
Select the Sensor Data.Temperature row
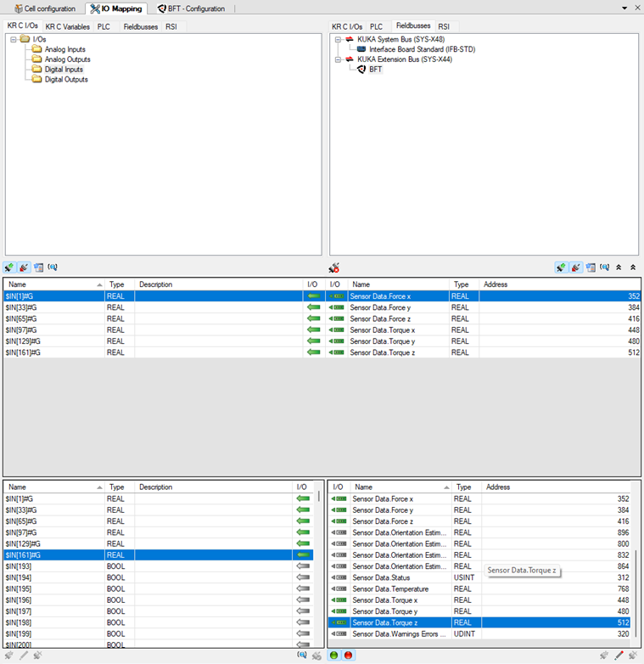point(390,588)
